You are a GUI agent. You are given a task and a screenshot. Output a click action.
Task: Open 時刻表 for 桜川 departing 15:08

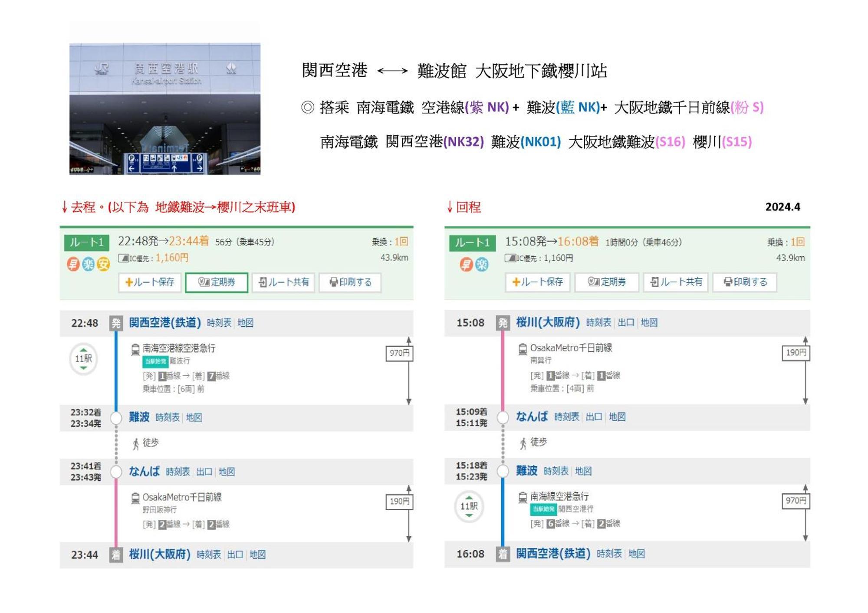598,323
